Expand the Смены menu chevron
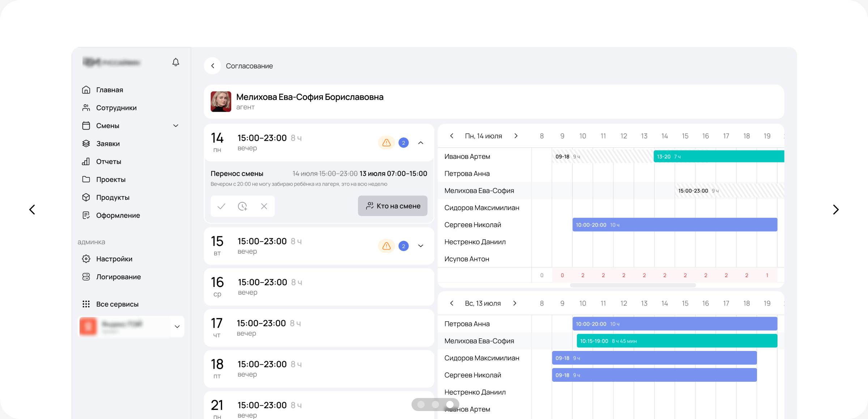Screen dimensions: 868x419 (x=176, y=126)
